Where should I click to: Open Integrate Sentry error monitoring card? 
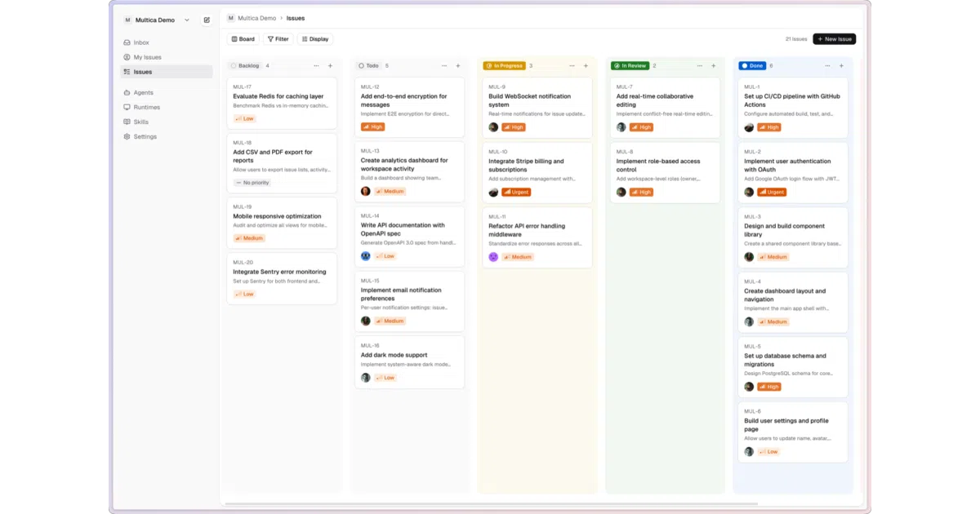(282, 278)
